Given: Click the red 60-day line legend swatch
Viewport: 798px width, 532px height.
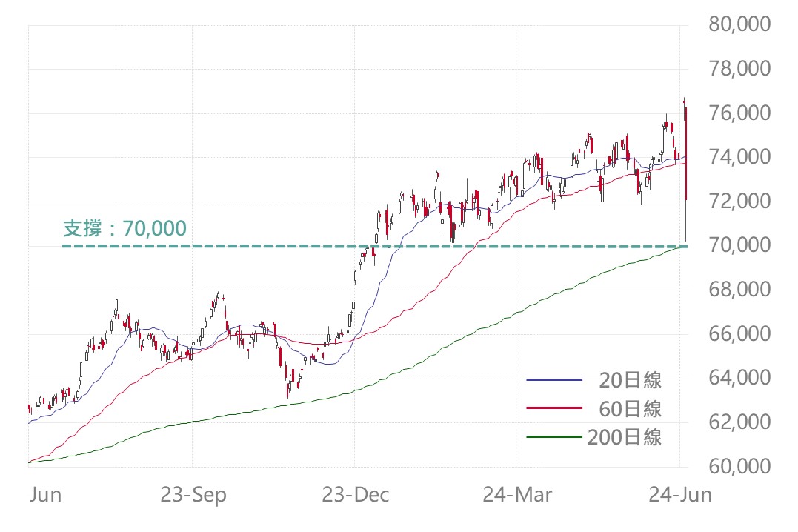Looking at the screenshot, I should (x=554, y=409).
